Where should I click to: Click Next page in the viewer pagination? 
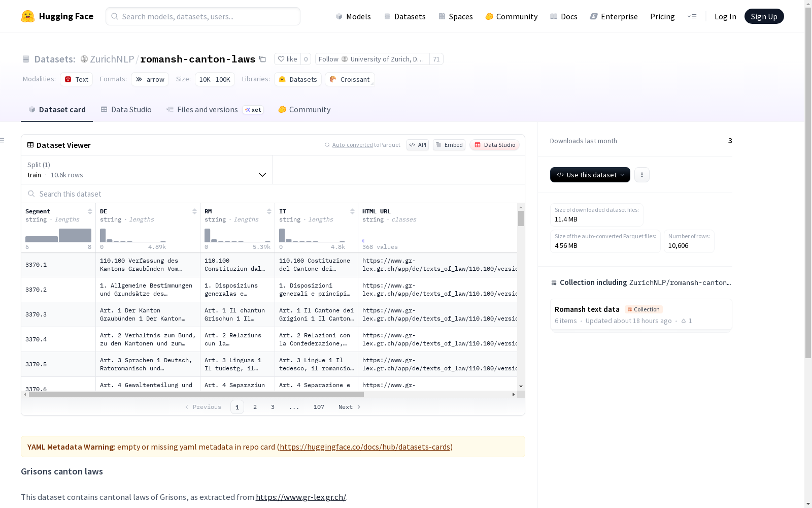(350, 407)
